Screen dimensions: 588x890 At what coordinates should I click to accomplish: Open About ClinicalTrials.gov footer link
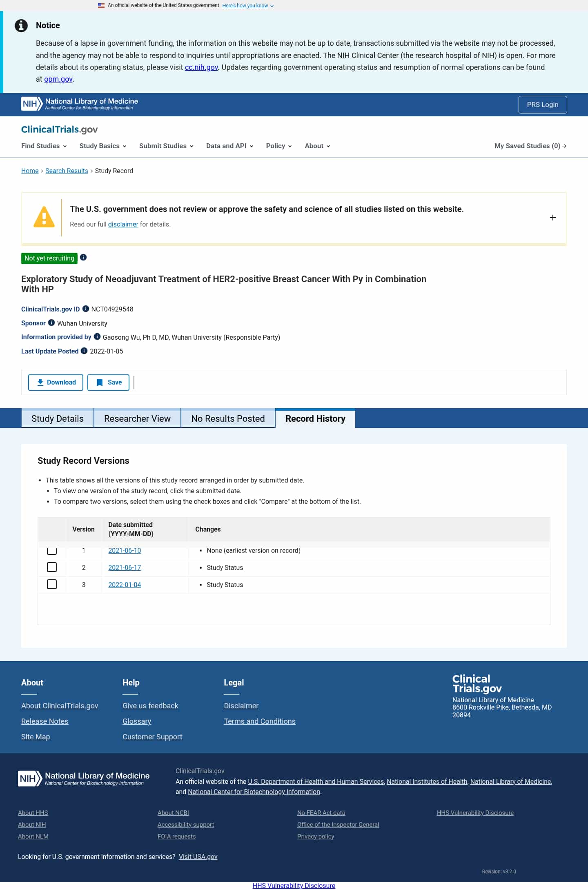pos(60,706)
